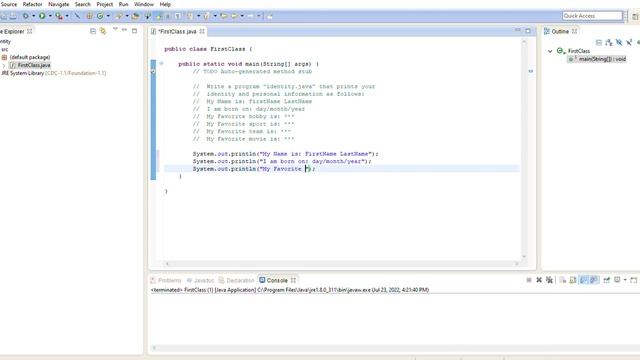This screenshot has height=360, width=640.
Task: Switch to the Problems tab
Action: [x=166, y=280]
